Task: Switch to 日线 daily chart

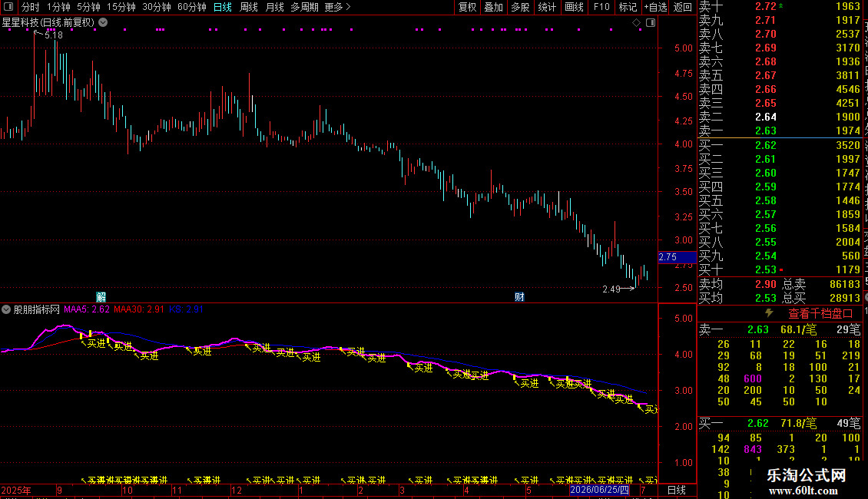Action: [x=223, y=7]
